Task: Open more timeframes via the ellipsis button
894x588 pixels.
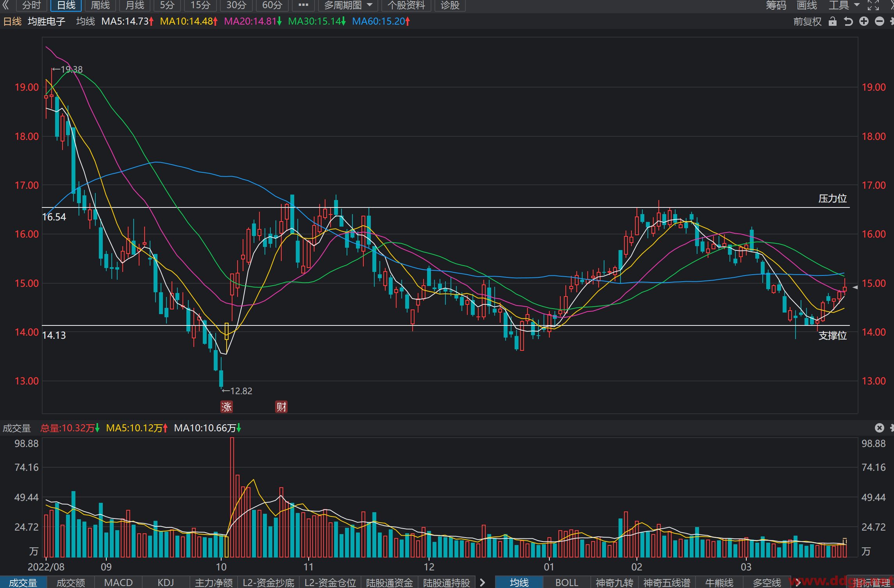Action: [303, 5]
